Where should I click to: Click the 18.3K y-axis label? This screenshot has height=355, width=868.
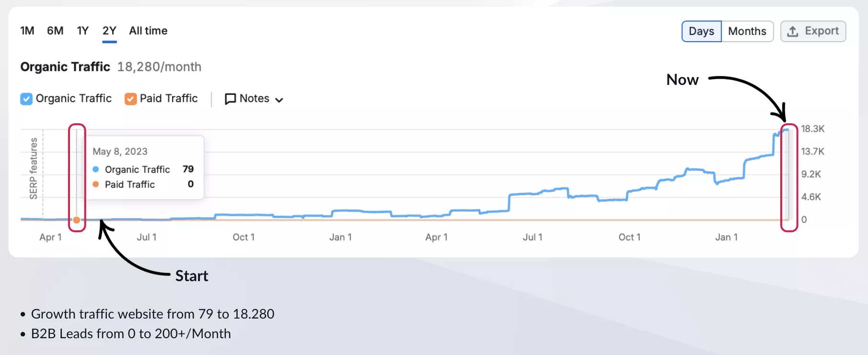click(x=812, y=129)
